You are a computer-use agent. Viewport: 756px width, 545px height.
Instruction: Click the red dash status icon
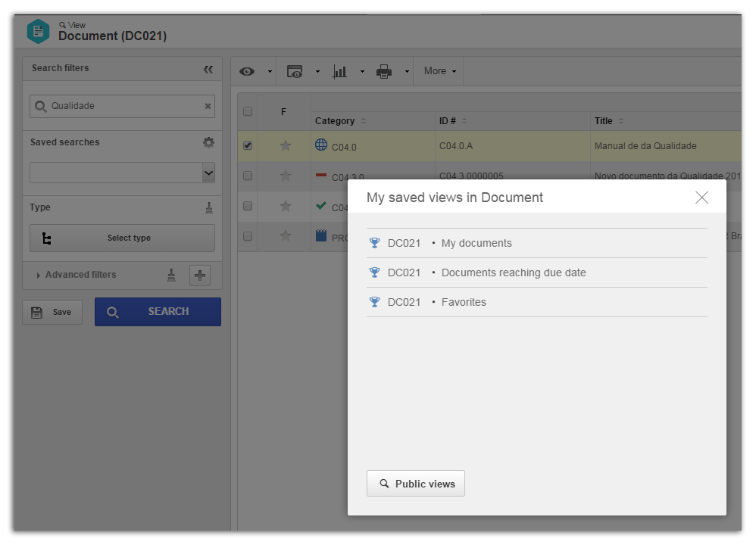321,175
